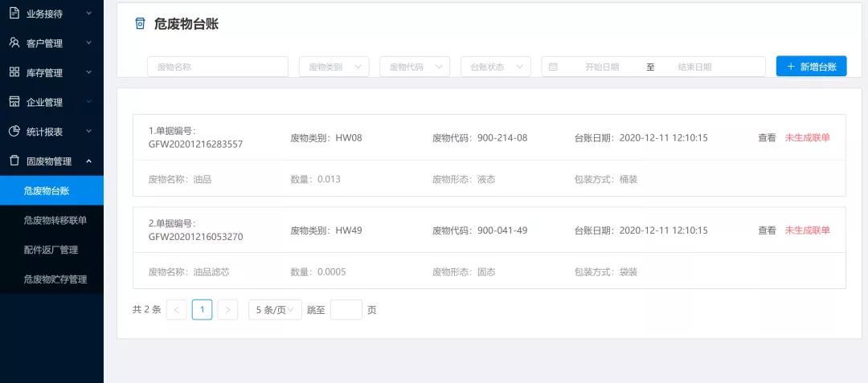Screen dimensions: 868x383
Task: Click 数量:0.0005 text
Action: (318, 272)
